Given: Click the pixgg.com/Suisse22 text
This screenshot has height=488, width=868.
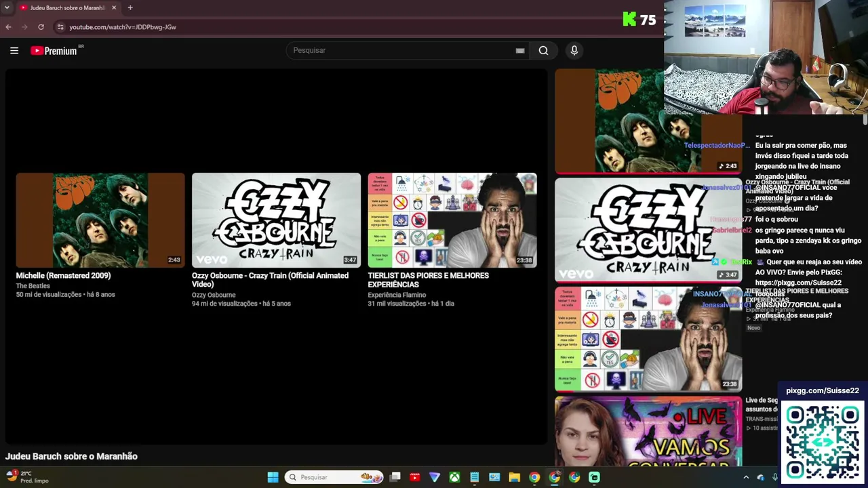Looking at the screenshot, I should click(823, 390).
